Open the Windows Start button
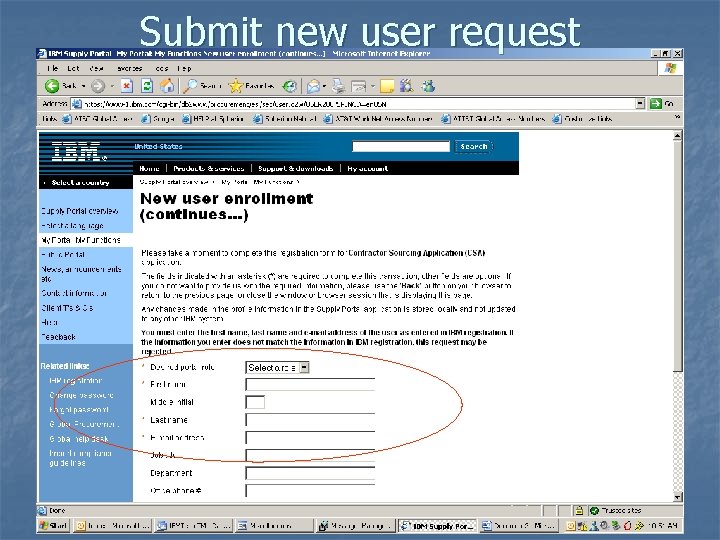The width and height of the screenshot is (720, 540). pyautogui.click(x=53, y=525)
